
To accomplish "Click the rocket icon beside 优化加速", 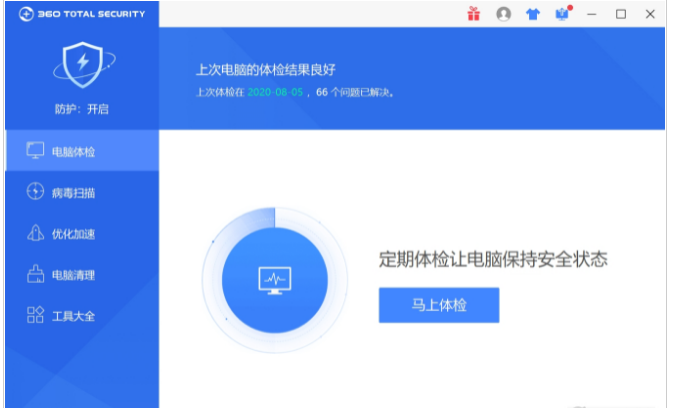I will pos(35,233).
